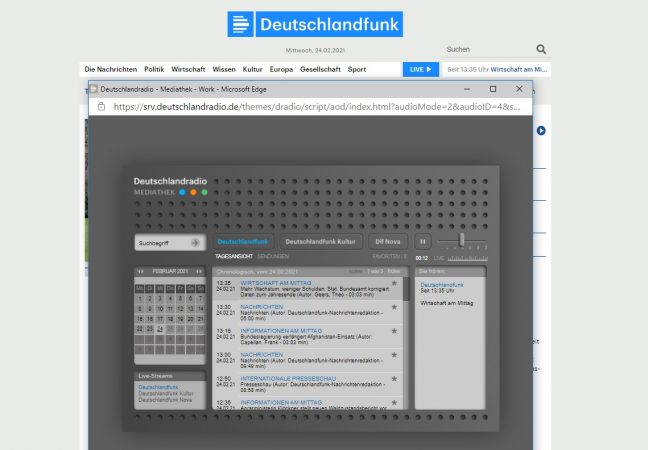Click the lock icon in the popup address bar
The height and width of the screenshot is (450, 648).
click(x=101, y=107)
